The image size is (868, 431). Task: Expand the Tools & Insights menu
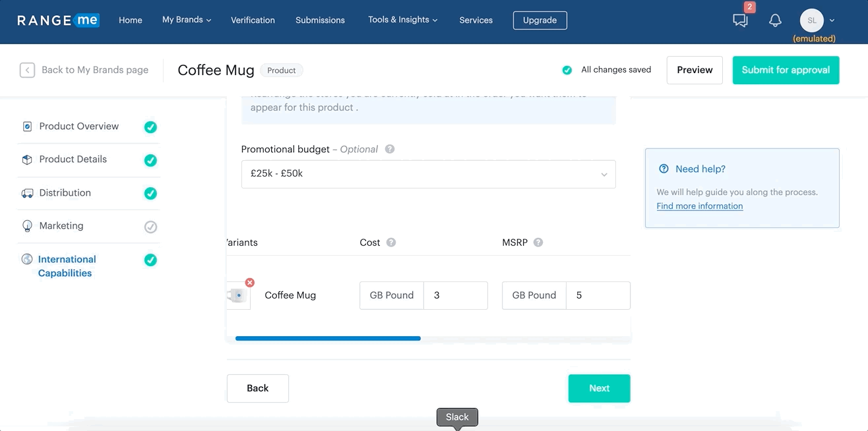click(x=402, y=20)
